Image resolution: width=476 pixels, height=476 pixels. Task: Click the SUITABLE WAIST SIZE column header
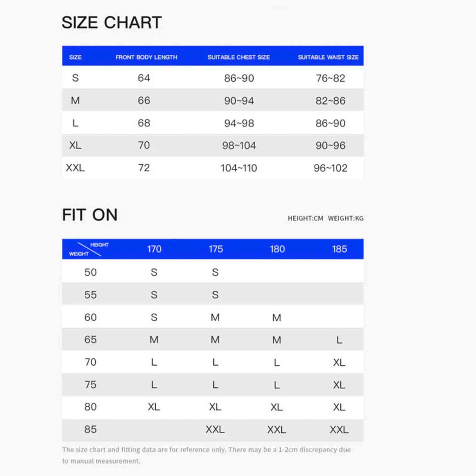[328, 57]
